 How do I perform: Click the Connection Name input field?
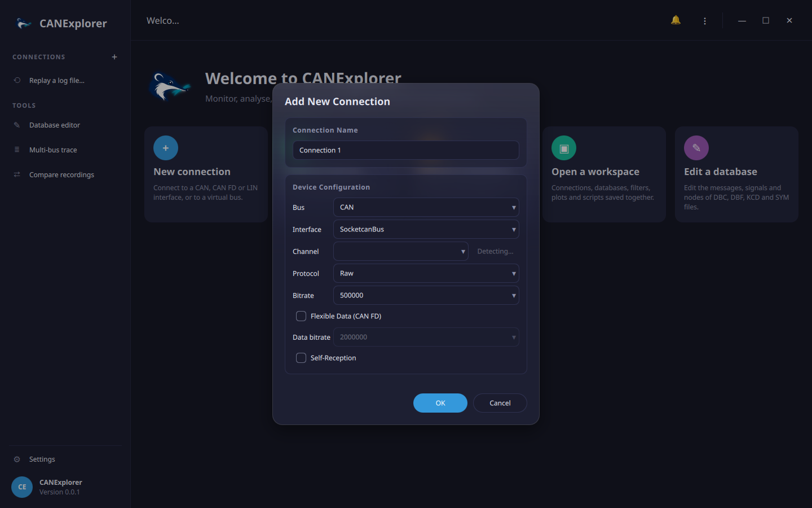point(406,150)
